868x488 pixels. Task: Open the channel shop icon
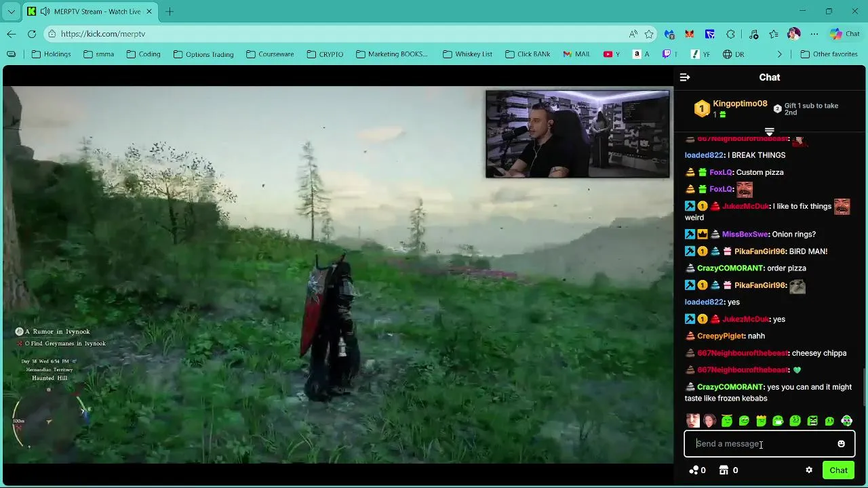coord(724,470)
